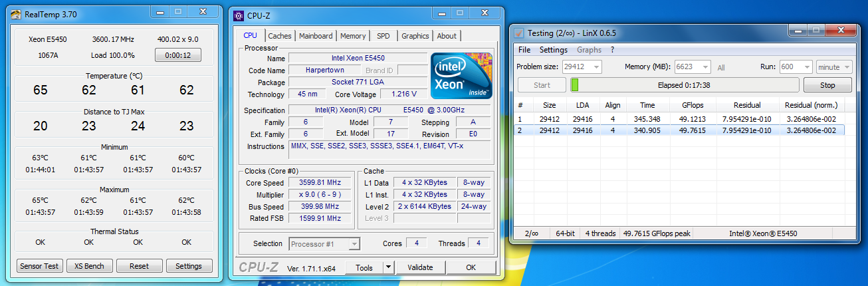Click the OK button in CPU-Z

471,267
